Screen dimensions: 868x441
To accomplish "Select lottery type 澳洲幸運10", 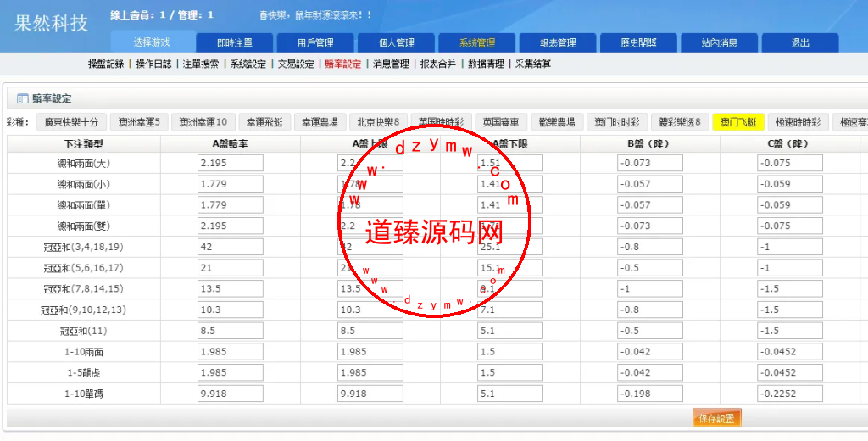I will [203, 122].
